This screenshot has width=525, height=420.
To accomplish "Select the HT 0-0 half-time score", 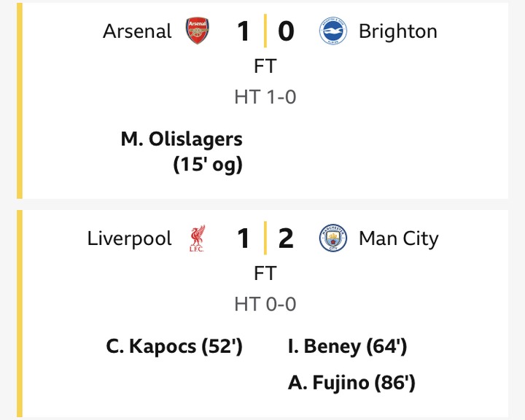I will coord(265,304).
